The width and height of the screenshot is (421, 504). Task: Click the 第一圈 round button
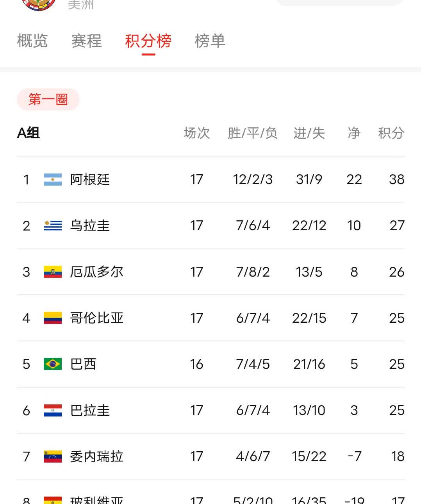[x=48, y=99]
